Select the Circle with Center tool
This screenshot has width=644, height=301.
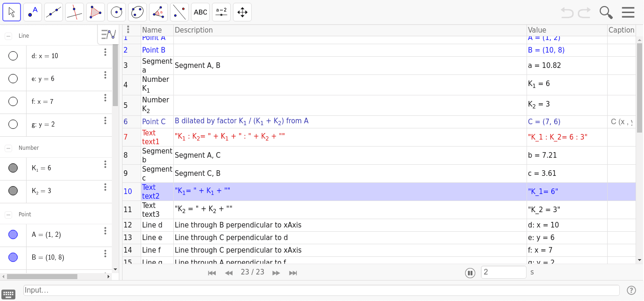[x=116, y=12]
